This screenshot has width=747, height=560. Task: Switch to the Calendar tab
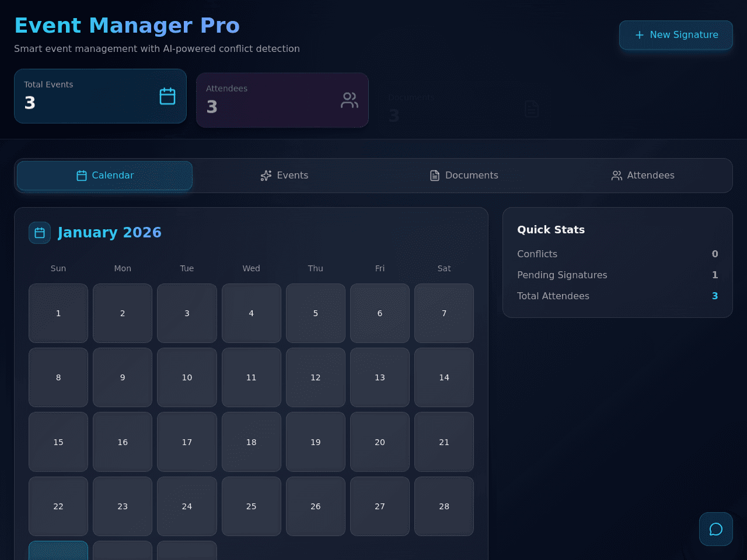pos(105,176)
